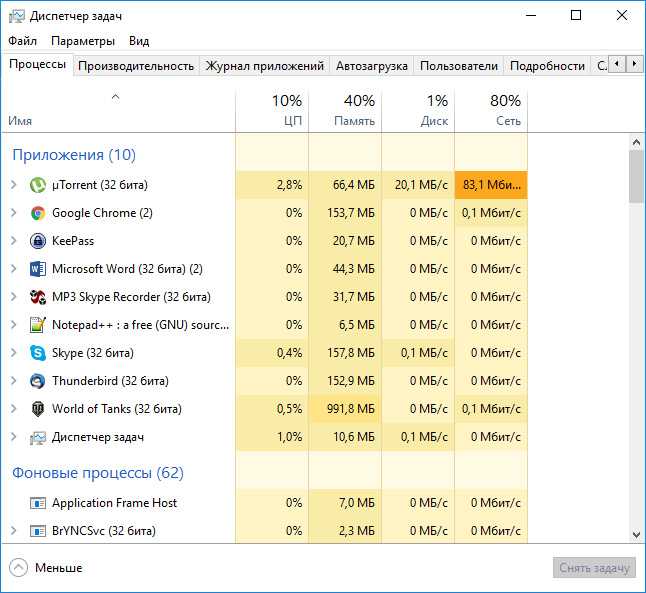Click the Task Manager title bar icon
Image resolution: width=646 pixels, height=593 pixels.
[x=16, y=16]
